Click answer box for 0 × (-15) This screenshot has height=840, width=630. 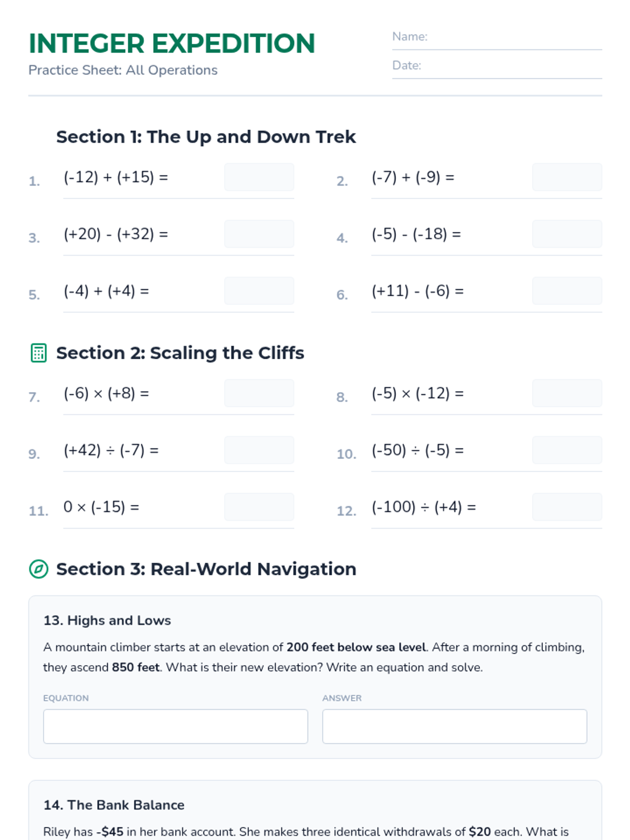point(259,507)
